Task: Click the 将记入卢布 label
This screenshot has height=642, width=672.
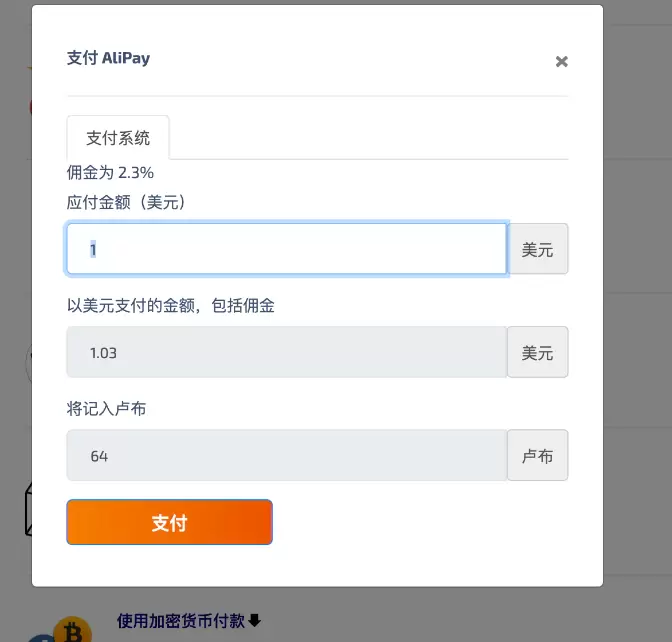Action: (x=106, y=408)
